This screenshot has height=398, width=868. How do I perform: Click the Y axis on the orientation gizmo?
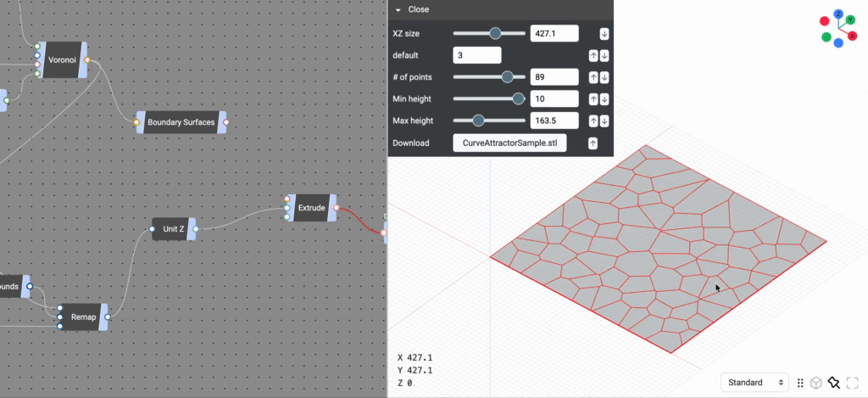click(850, 20)
